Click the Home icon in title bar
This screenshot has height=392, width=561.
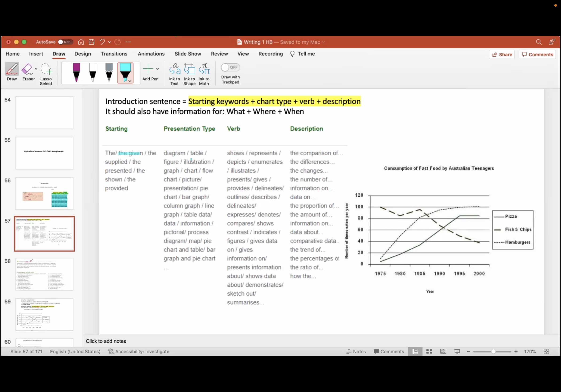[x=81, y=42]
